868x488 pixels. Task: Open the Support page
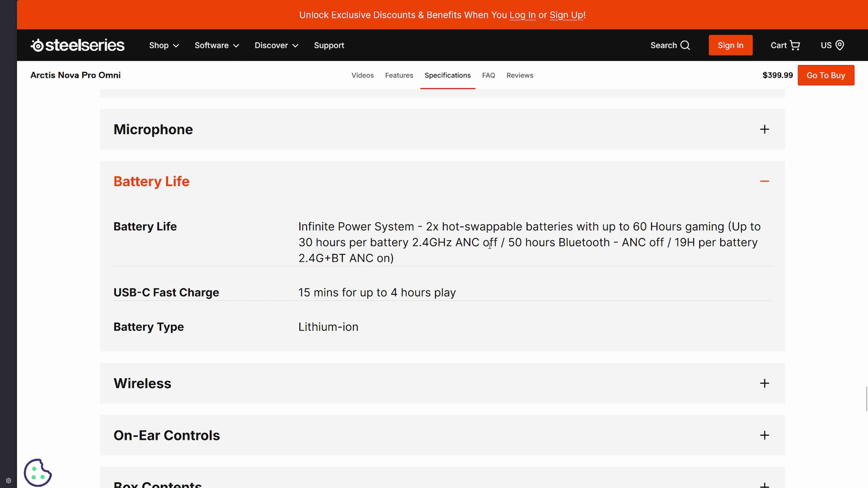tap(329, 45)
